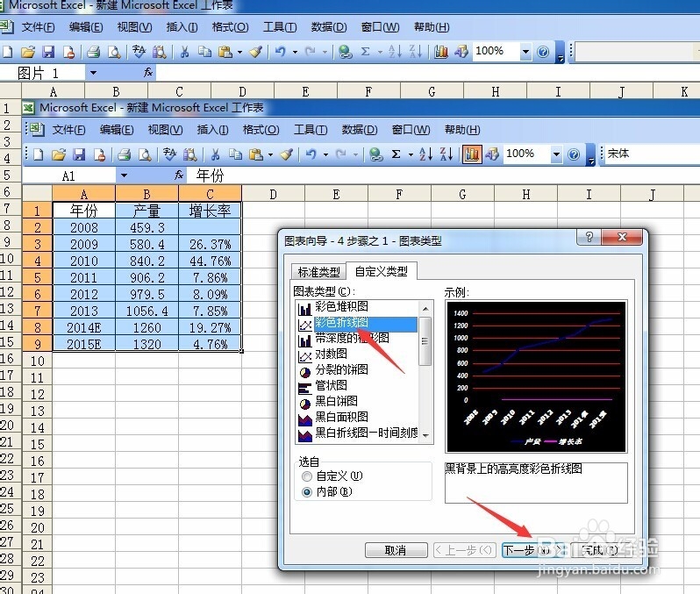
Task: Click the 增长率 header cell
Action: coord(210,211)
